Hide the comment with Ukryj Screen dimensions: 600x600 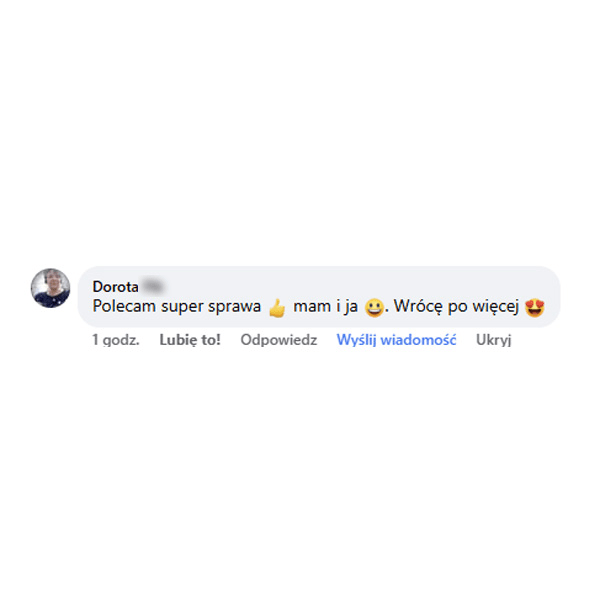coord(494,340)
